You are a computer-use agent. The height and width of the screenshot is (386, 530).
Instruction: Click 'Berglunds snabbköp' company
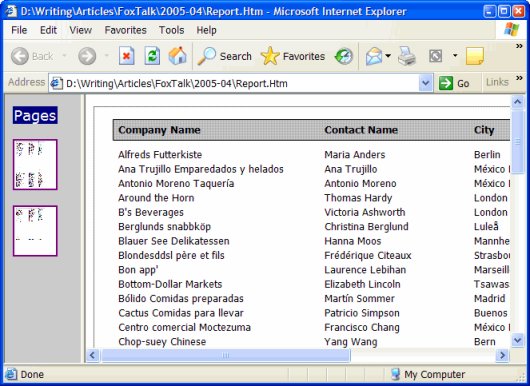(x=165, y=227)
